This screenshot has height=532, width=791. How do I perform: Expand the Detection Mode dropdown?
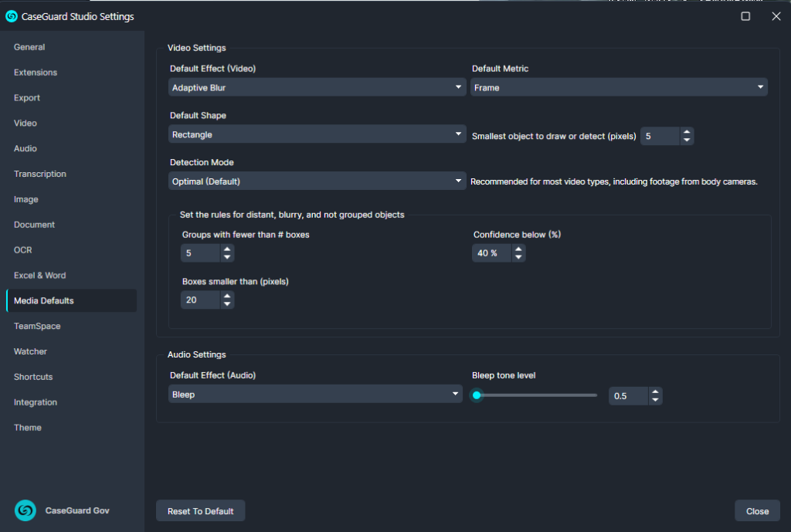pos(317,181)
